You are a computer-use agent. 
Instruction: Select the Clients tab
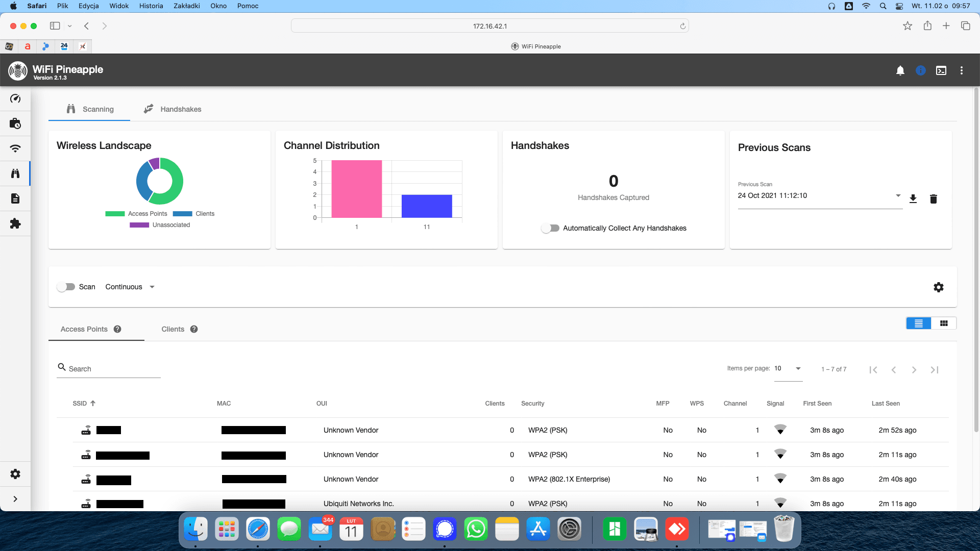point(179,329)
